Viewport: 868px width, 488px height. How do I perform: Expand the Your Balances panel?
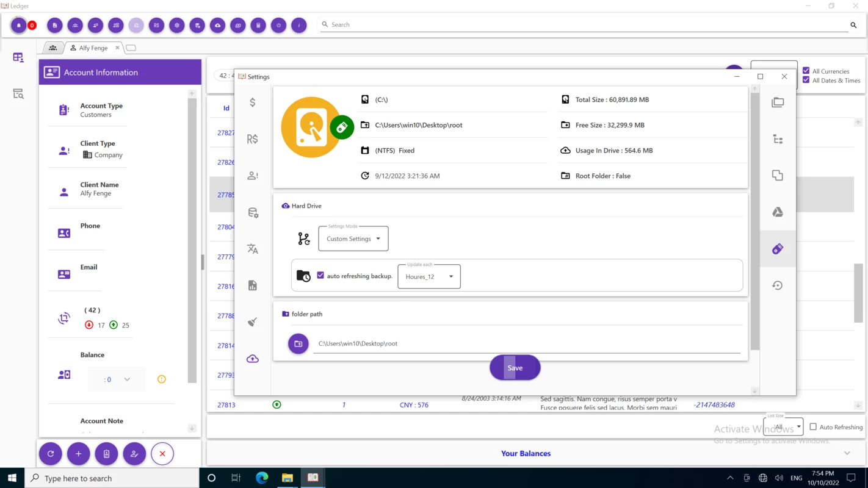click(x=847, y=453)
